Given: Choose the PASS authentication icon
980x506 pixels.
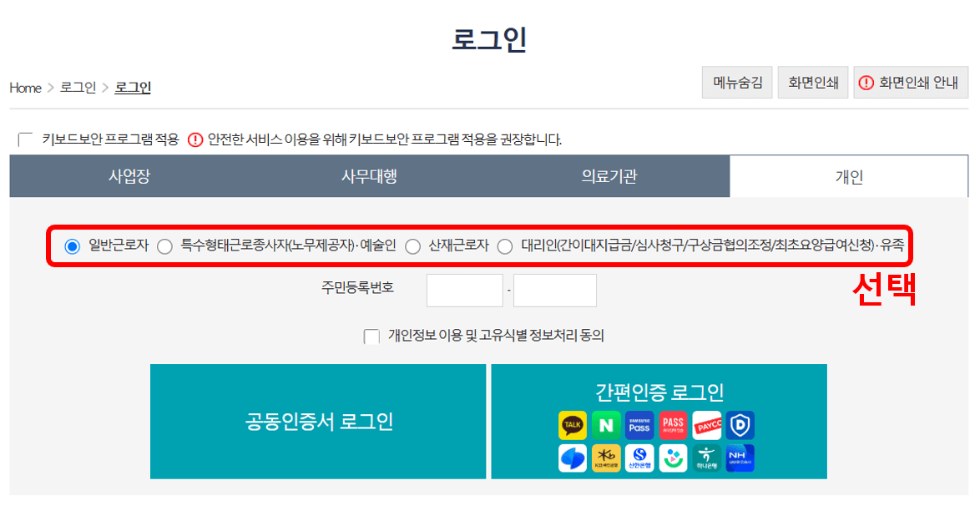Looking at the screenshot, I should coord(673,425).
